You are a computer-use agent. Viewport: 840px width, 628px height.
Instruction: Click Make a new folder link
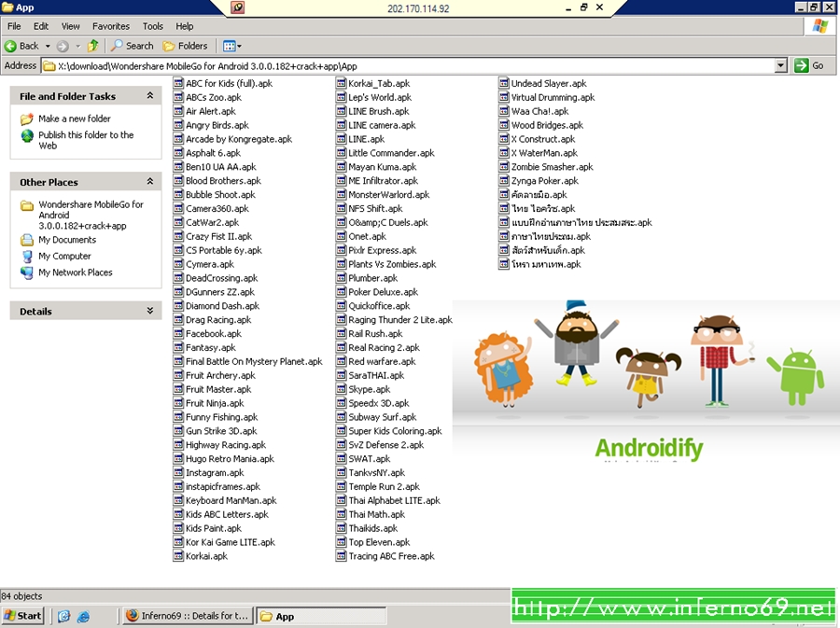pyautogui.click(x=75, y=119)
